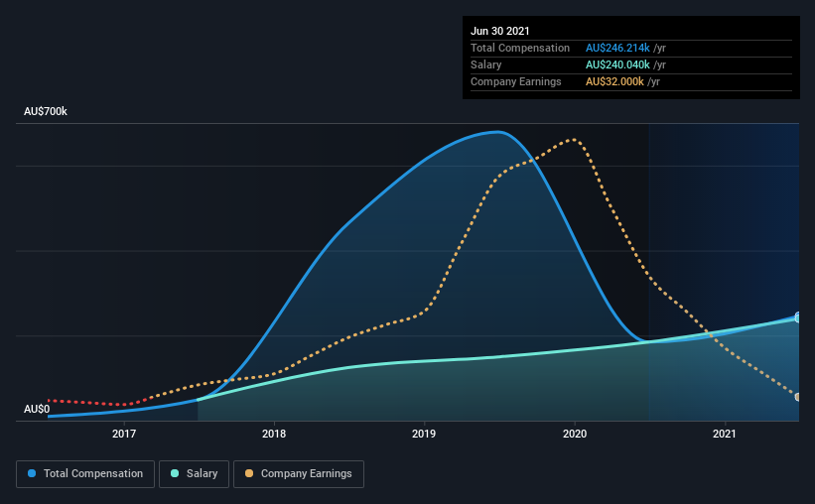The image size is (815, 504).
Task: Click the 2021 x-axis label
Action: (x=725, y=434)
